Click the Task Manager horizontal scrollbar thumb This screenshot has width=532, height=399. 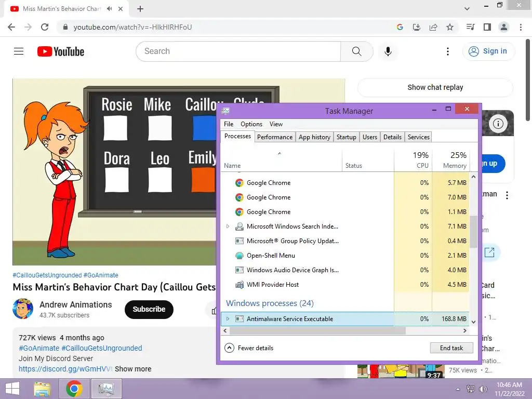click(x=317, y=330)
